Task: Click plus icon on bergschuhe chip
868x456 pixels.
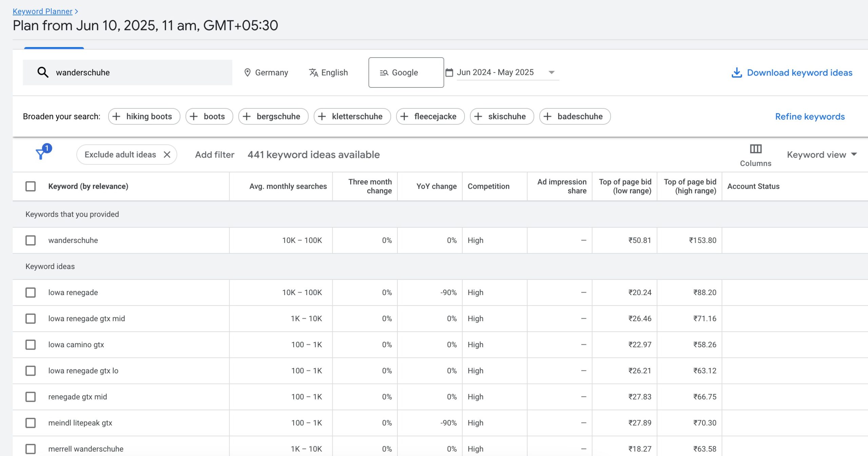Action: (247, 117)
